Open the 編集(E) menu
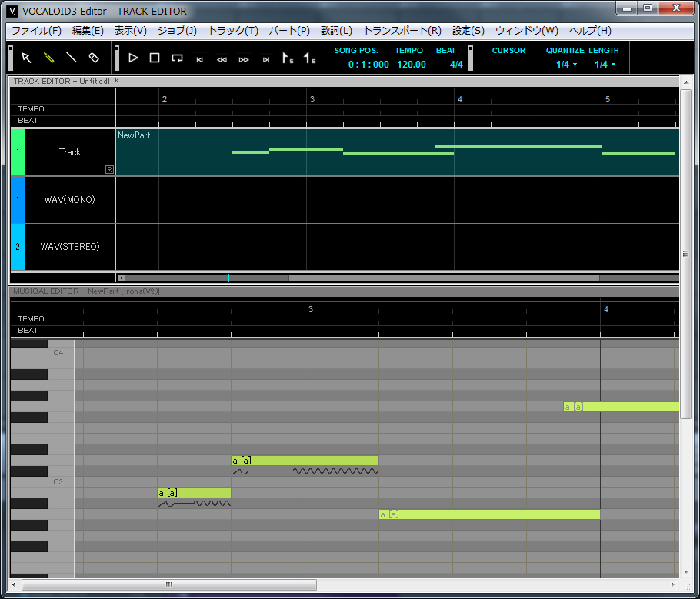 (x=88, y=30)
